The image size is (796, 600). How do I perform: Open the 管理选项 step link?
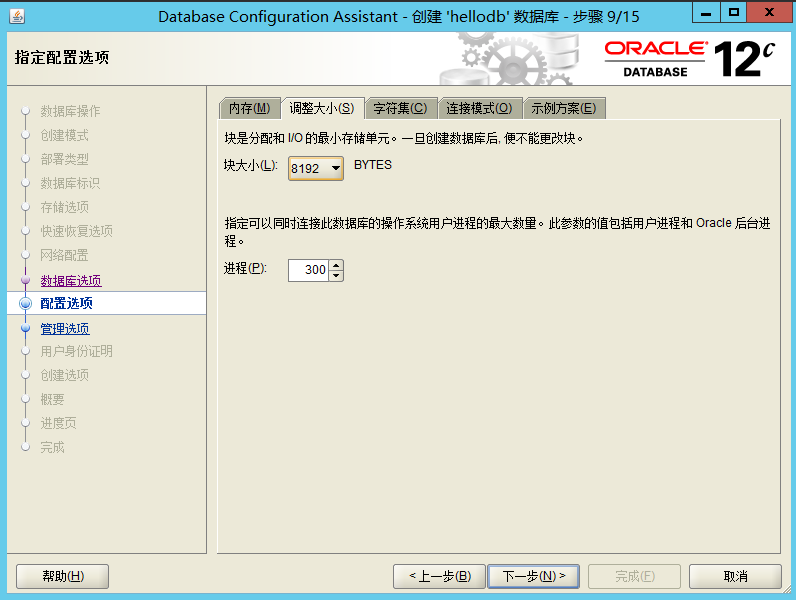[x=65, y=328]
